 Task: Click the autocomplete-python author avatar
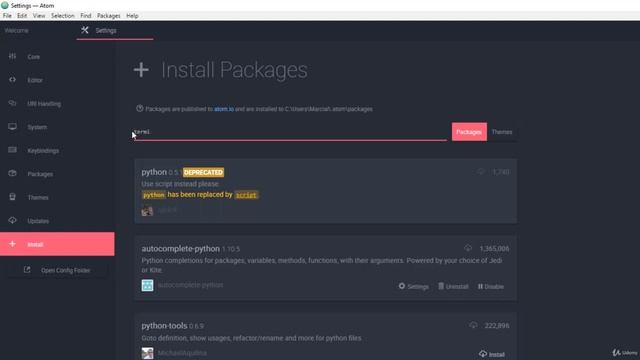tap(147, 285)
